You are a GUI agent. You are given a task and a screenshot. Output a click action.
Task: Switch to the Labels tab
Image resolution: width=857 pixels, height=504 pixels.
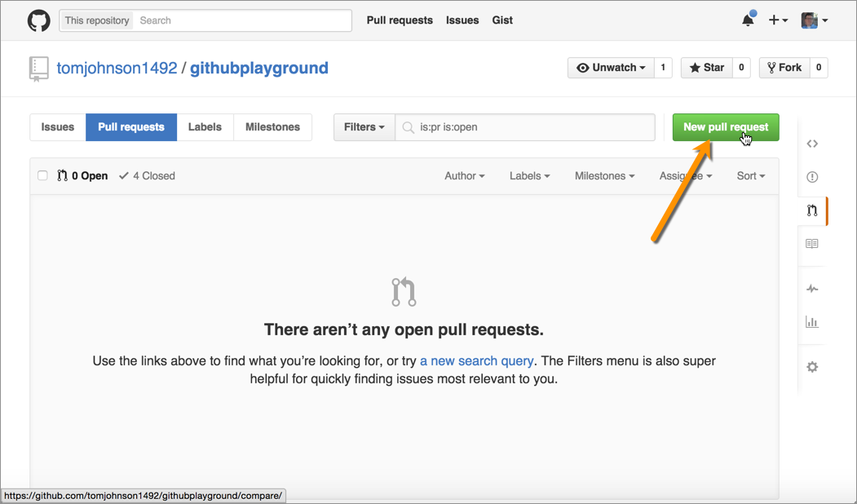(x=205, y=127)
